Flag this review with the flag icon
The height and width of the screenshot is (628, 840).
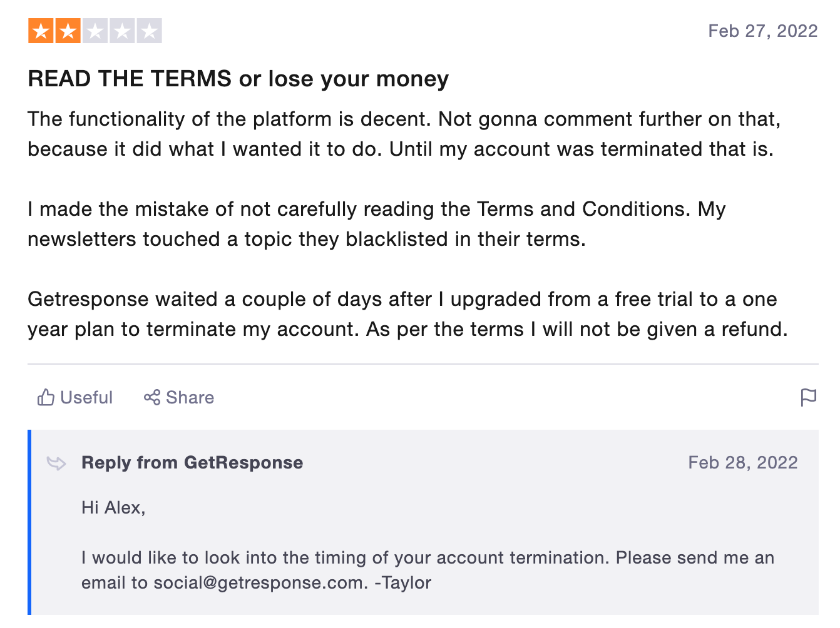click(809, 397)
